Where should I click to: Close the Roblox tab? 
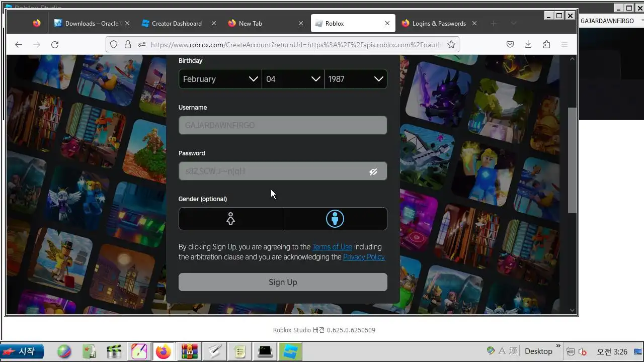(x=387, y=23)
